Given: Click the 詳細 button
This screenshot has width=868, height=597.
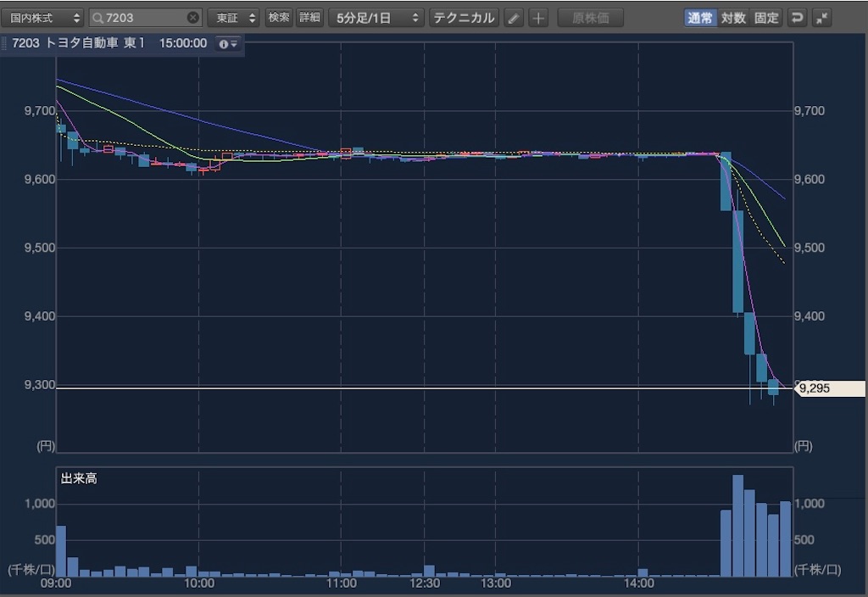Looking at the screenshot, I should 310,18.
